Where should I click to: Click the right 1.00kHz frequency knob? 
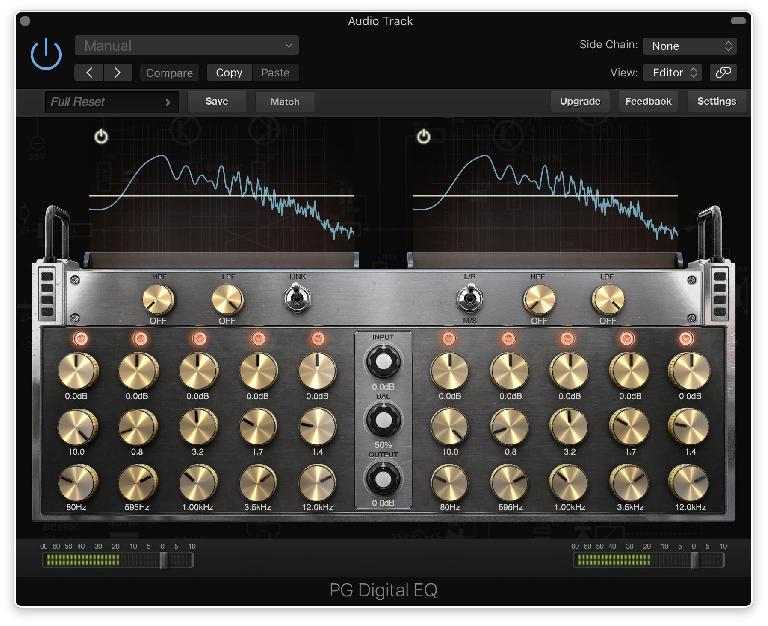point(569,483)
